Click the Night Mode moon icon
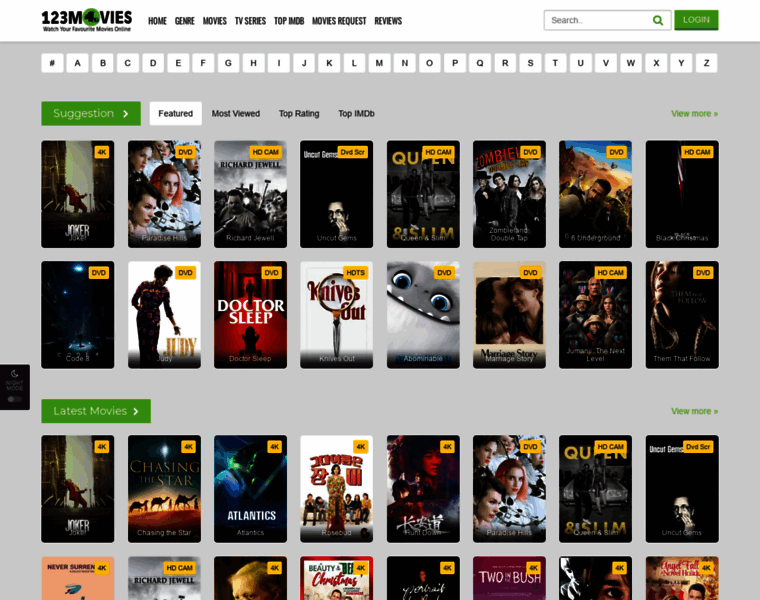The height and width of the screenshot is (600, 760). (15, 374)
